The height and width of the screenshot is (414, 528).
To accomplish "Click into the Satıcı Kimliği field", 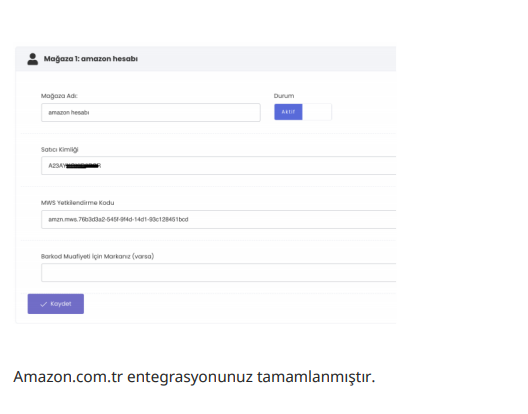I will (219, 165).
